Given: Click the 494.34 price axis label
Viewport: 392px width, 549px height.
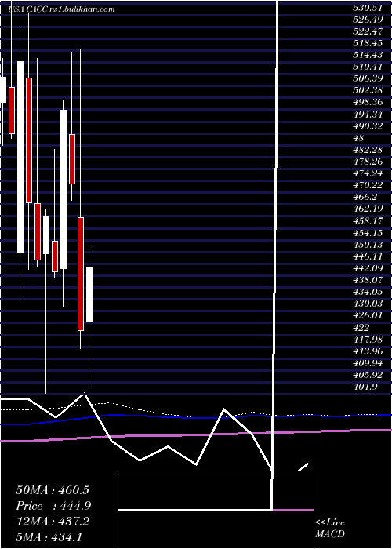Looking at the screenshot, I should (368, 115).
